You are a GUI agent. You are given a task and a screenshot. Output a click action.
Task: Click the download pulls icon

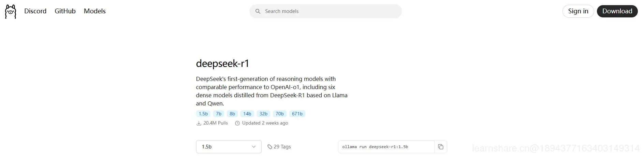(199, 123)
